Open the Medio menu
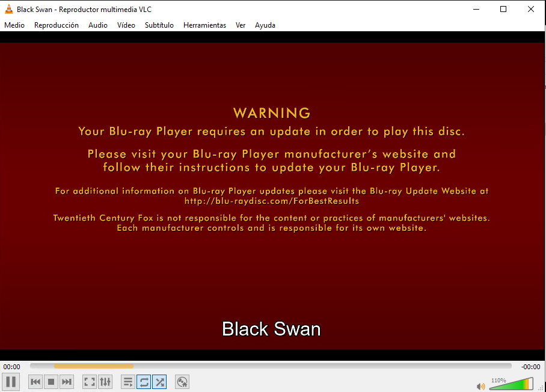 point(14,25)
